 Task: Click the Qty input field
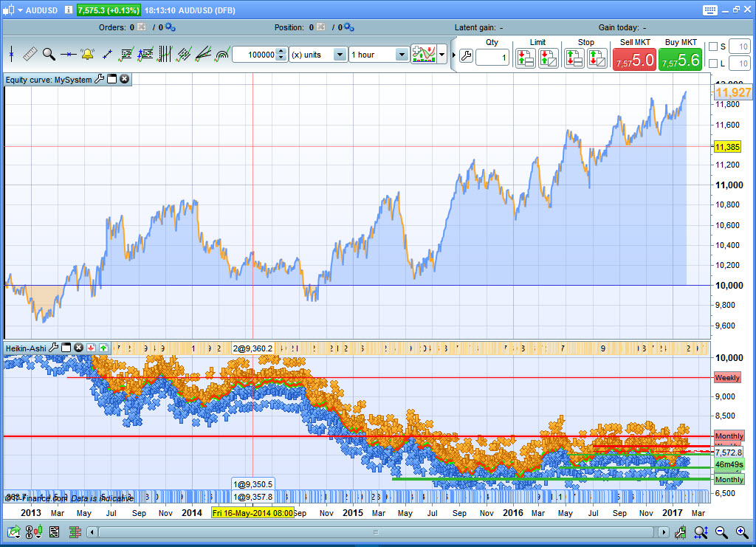[492, 58]
